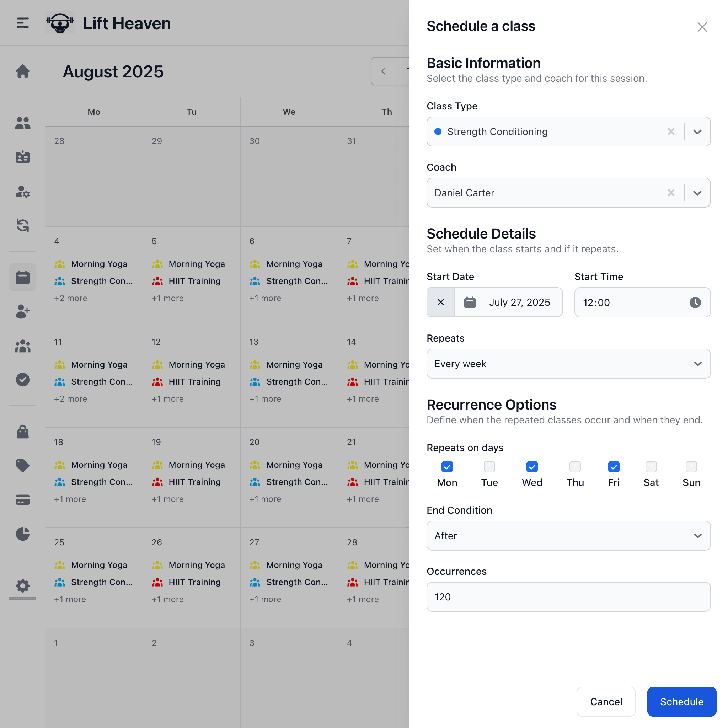The image size is (728, 728).
Task: Enable Saturday repeat checkbox
Action: (651, 466)
